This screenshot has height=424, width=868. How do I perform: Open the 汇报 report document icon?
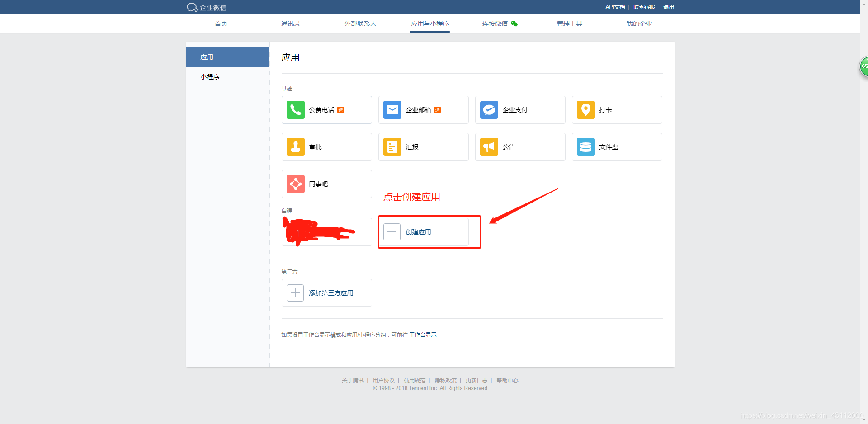pos(392,147)
